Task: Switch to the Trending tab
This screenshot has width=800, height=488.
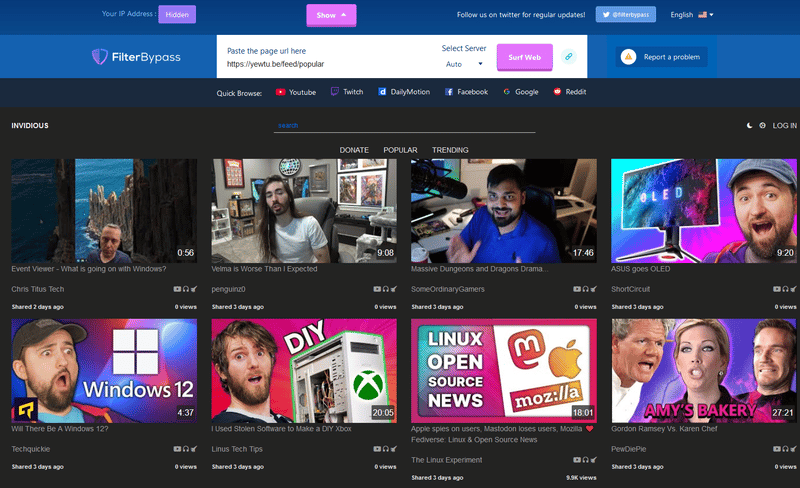Action: (450, 150)
